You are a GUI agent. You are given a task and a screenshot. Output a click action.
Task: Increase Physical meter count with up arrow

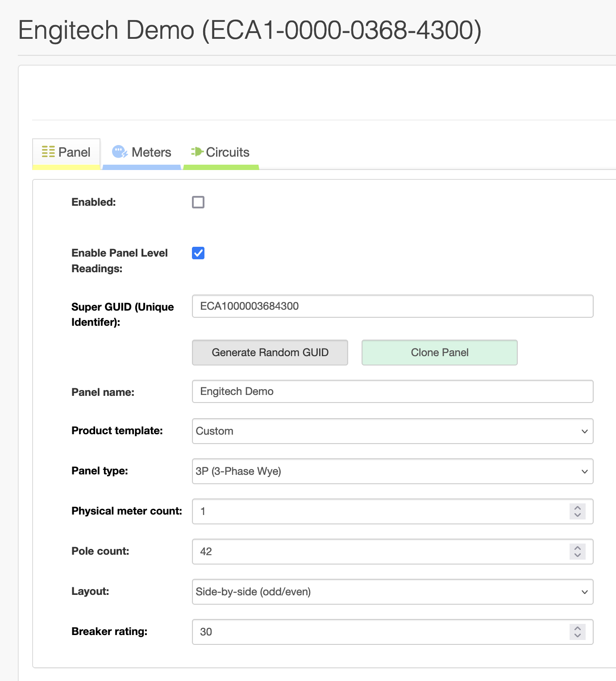coord(577,508)
